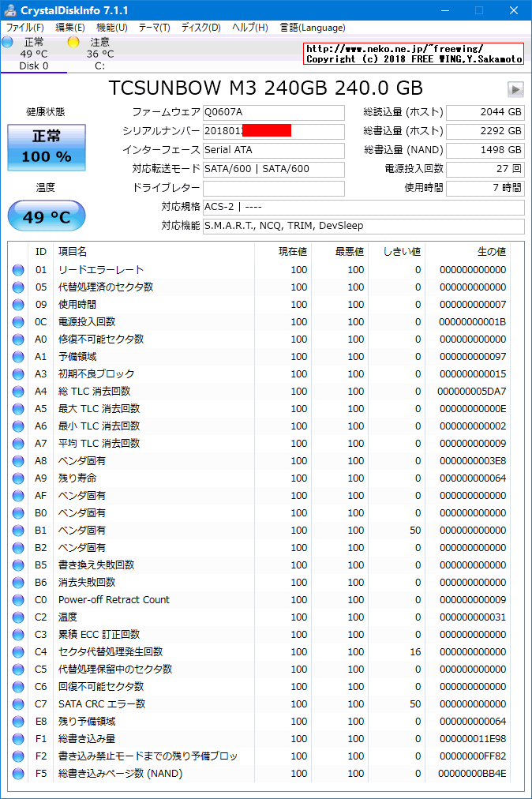532x799 pixels.
Task: Open the テーマ(T) menu
Action: point(155,28)
